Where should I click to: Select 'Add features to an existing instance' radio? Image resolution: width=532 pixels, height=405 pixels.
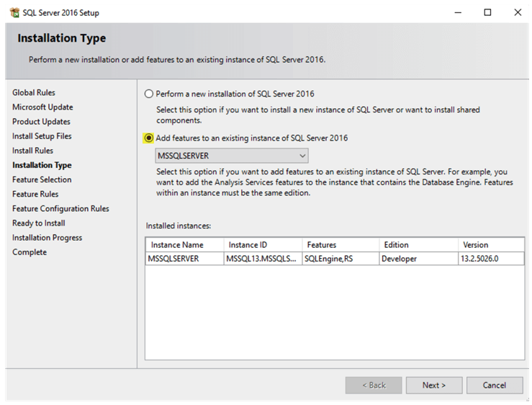click(148, 138)
